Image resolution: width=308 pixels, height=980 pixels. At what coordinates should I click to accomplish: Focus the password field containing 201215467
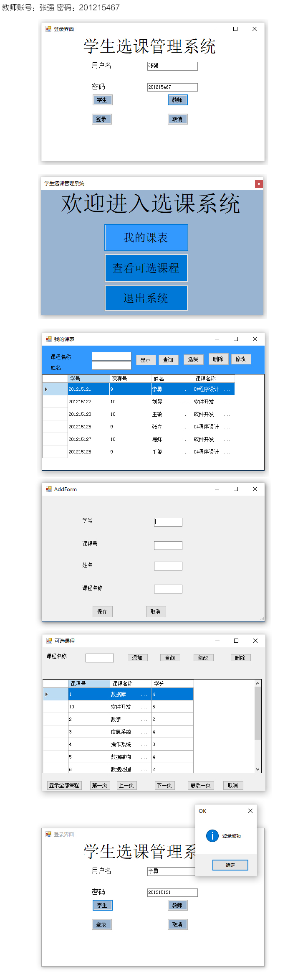click(x=172, y=87)
